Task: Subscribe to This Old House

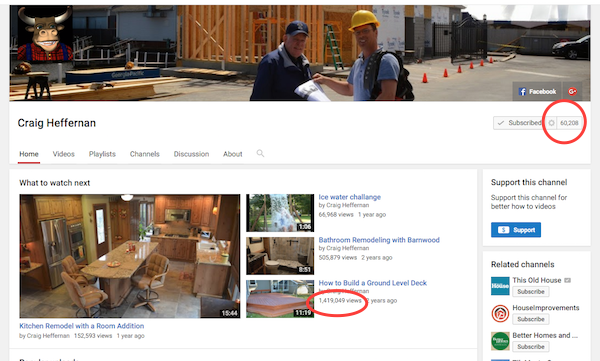Action: pos(531,292)
